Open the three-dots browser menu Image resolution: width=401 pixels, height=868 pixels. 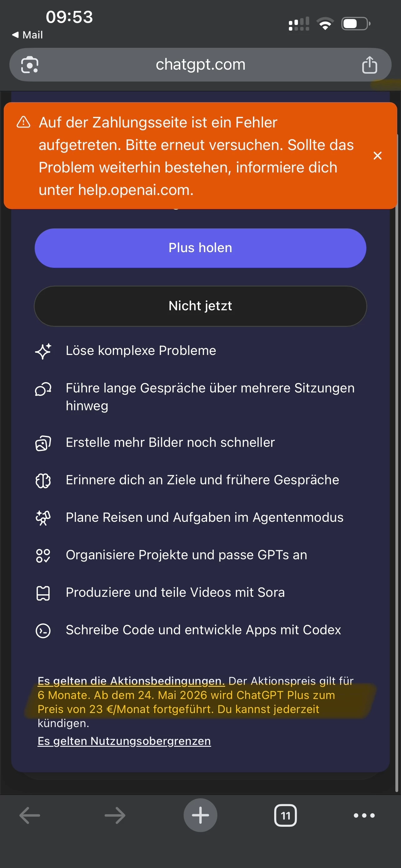(364, 816)
